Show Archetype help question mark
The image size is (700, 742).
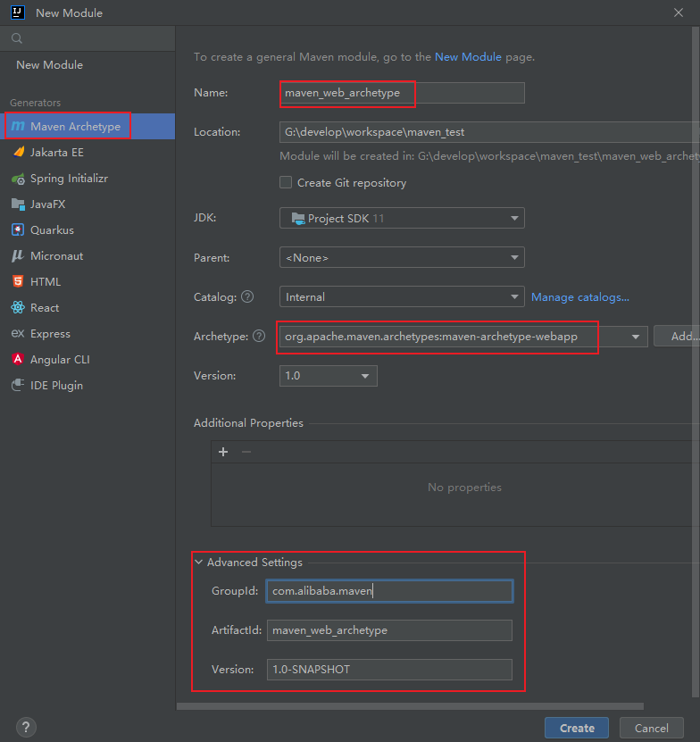[259, 336]
